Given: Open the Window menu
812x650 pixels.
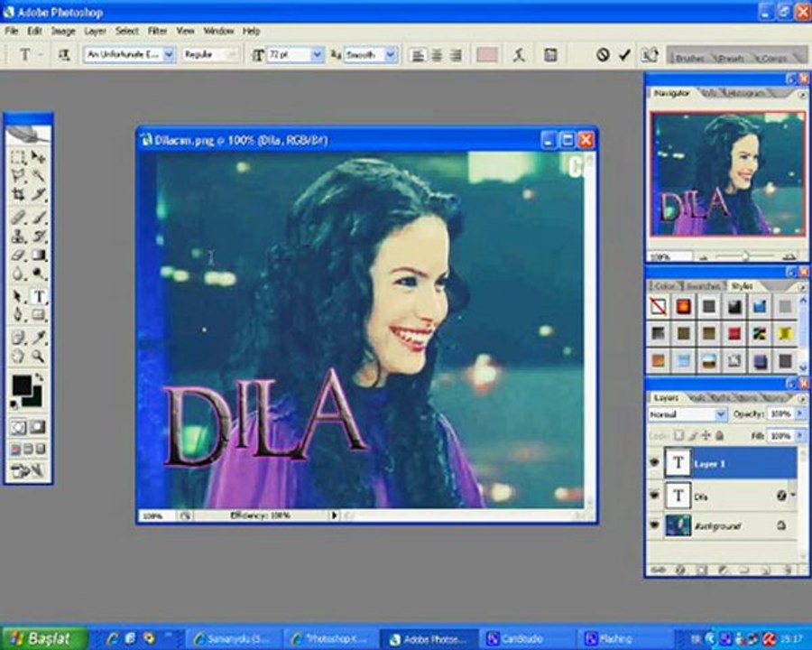Looking at the screenshot, I should (x=218, y=31).
